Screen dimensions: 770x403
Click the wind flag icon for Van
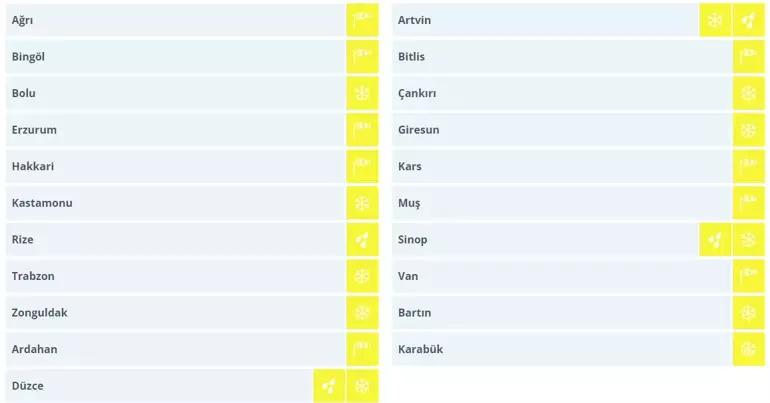[748, 276]
